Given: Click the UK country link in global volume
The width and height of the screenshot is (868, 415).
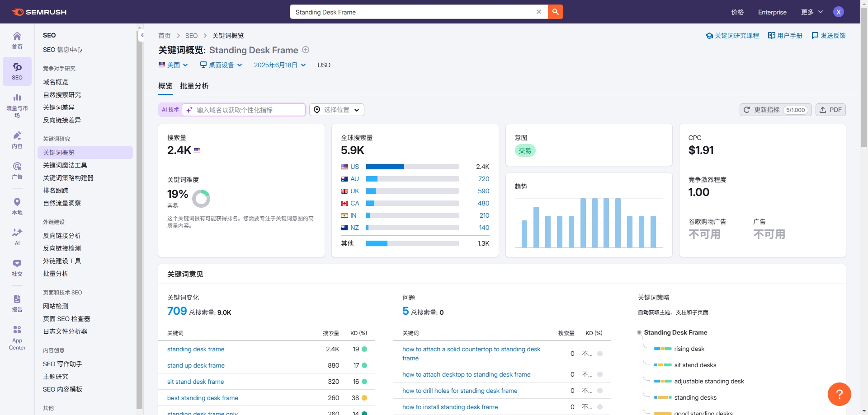Looking at the screenshot, I should (354, 191).
